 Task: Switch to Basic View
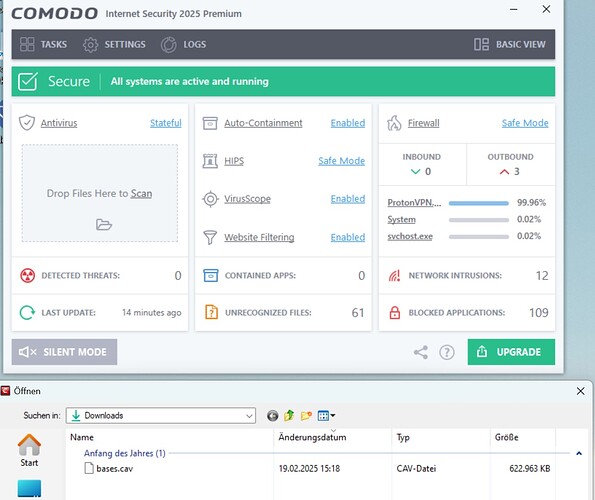point(510,44)
